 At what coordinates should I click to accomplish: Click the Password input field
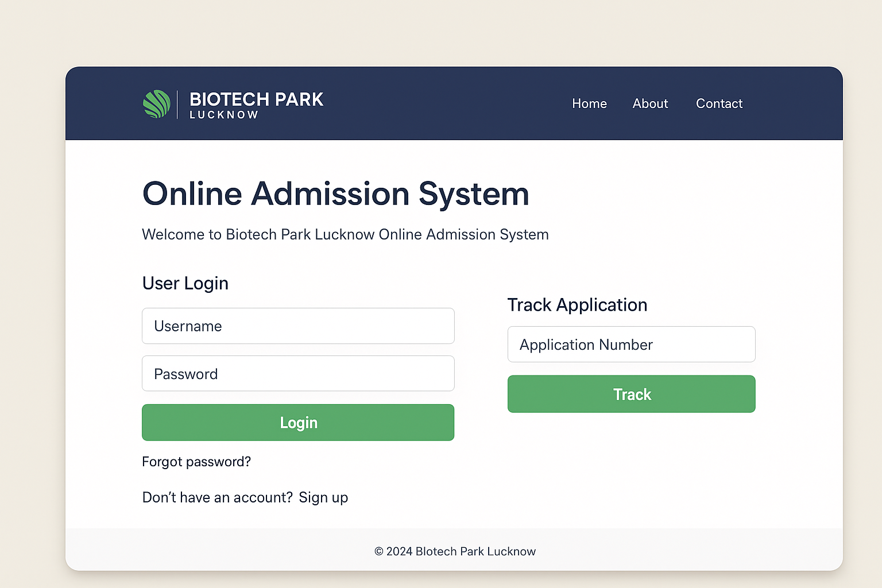[298, 373]
